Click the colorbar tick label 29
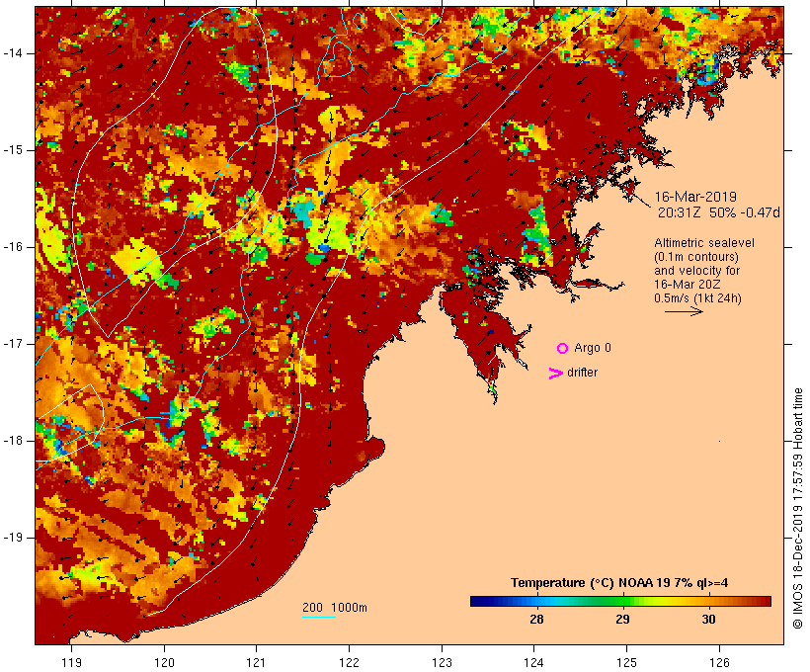This screenshot has height=672, width=810. [x=622, y=619]
